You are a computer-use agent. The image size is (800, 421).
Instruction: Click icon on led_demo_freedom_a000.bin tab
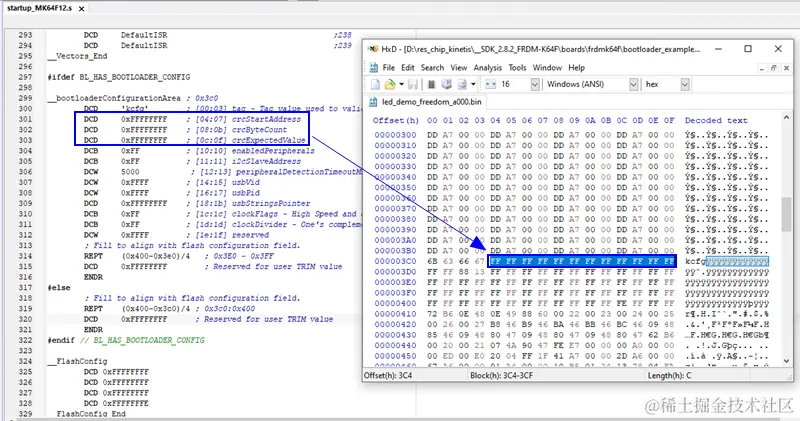click(373, 102)
